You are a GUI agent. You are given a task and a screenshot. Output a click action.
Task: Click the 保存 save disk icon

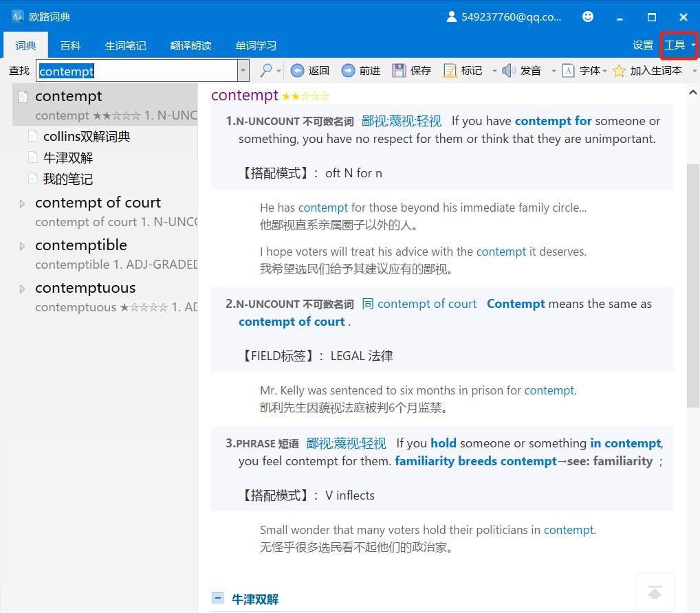[399, 70]
